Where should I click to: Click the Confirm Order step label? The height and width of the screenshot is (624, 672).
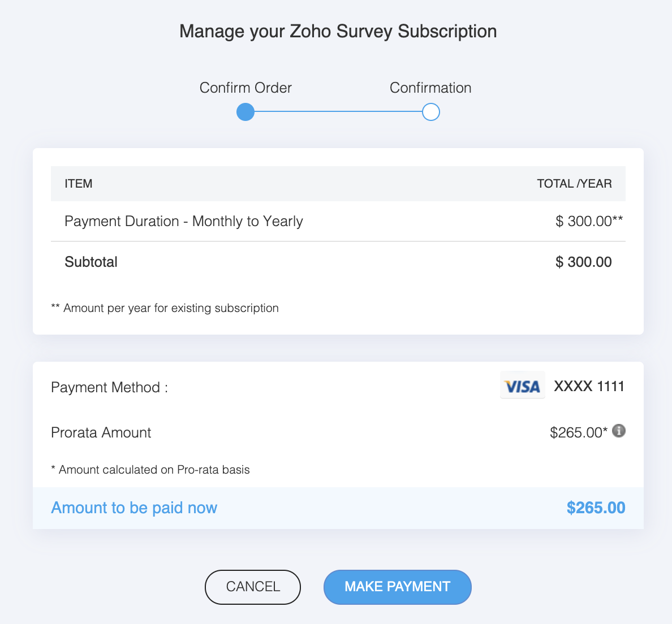tap(245, 88)
